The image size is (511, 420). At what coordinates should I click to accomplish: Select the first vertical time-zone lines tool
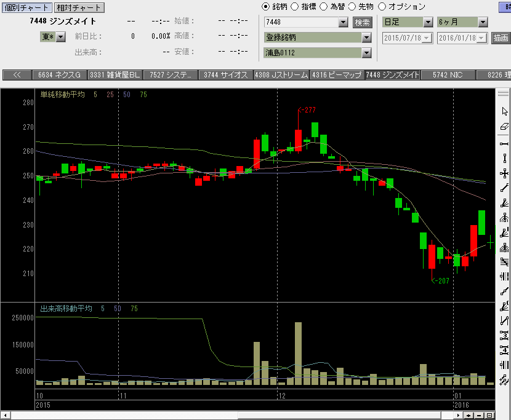tap(504, 277)
